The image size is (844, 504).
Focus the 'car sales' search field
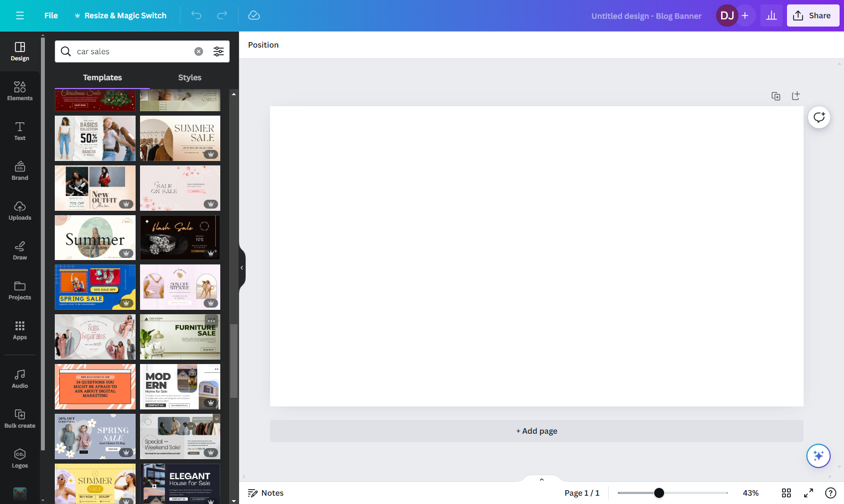(x=133, y=51)
